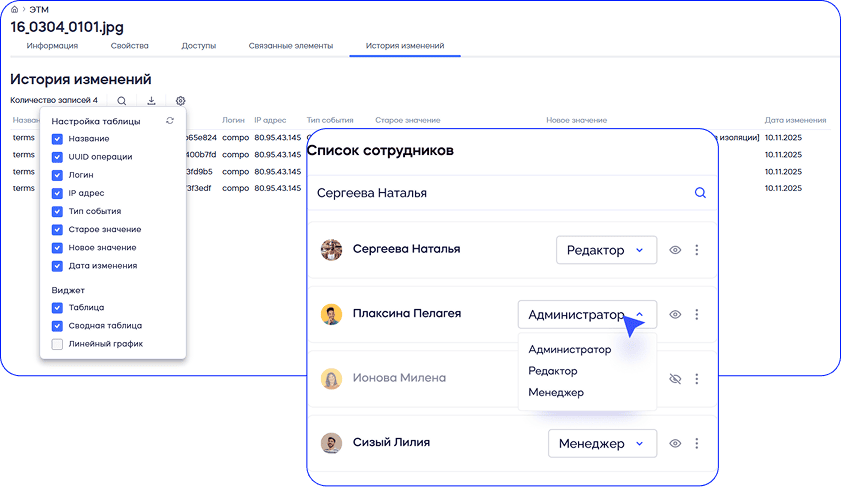This screenshot has width=841, height=487.
Task: Open the Менеджер role dropdown for Сизый Лилия
Action: pos(602,443)
